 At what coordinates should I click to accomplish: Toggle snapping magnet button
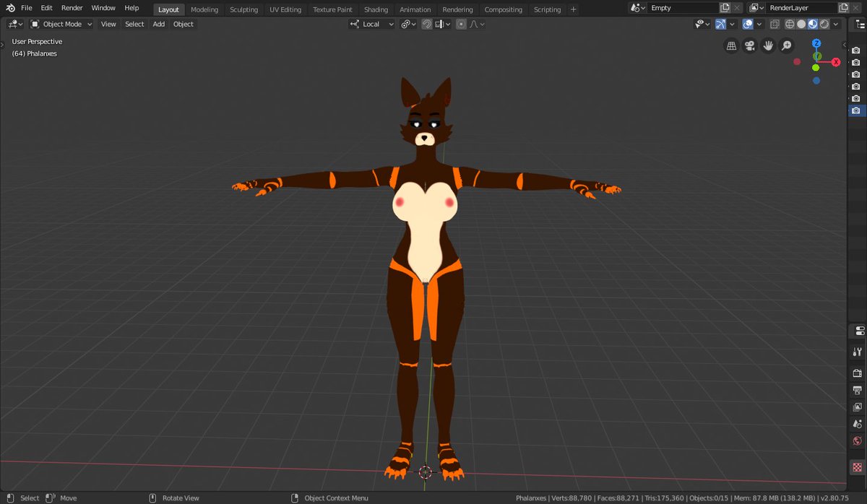pos(427,24)
